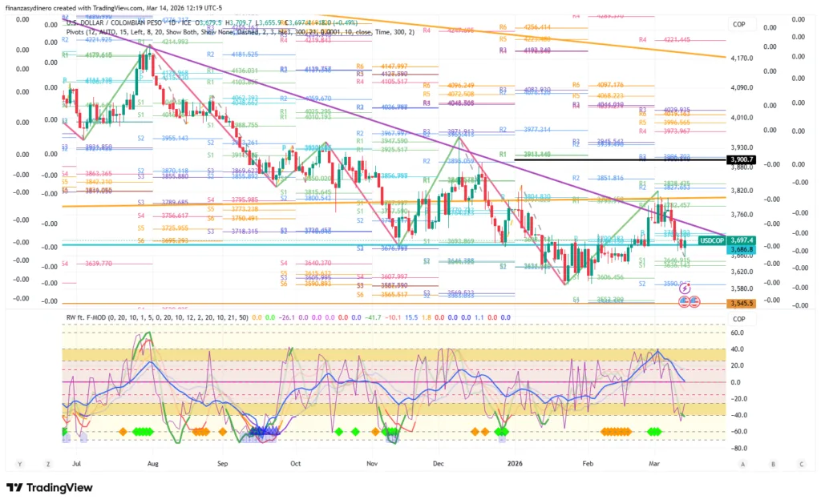The image size is (821, 504).
Task: Open the COP currency selector in indicator pane
Action: [738, 317]
